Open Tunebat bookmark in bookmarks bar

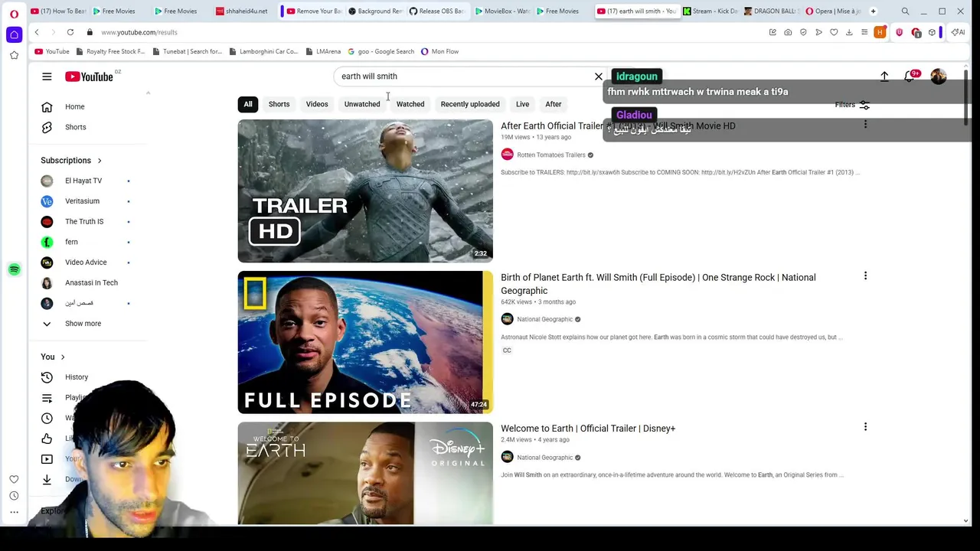[187, 51]
